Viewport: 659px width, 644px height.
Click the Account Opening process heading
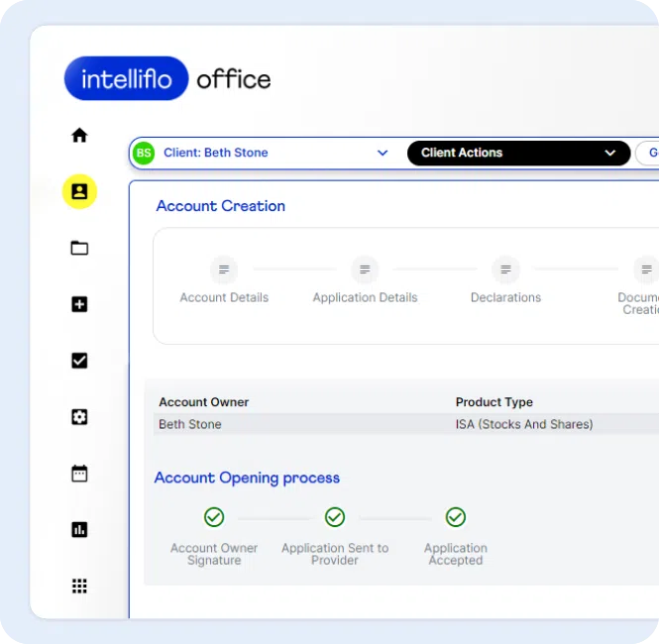[x=247, y=479]
